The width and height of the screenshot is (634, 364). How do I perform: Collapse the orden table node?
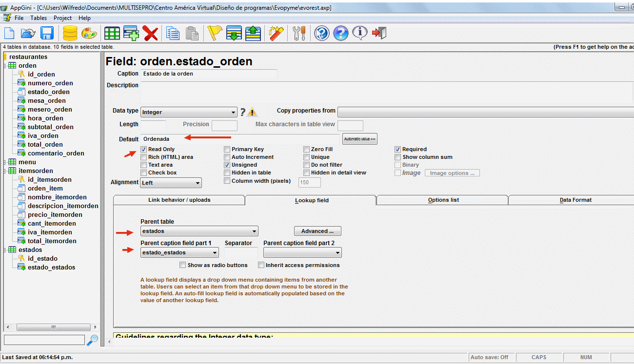(x=4, y=66)
